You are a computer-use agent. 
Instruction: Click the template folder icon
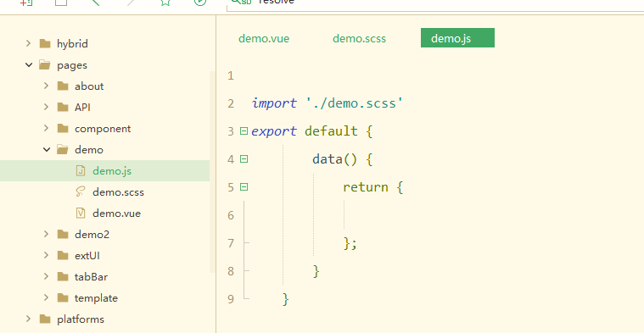tap(63, 297)
